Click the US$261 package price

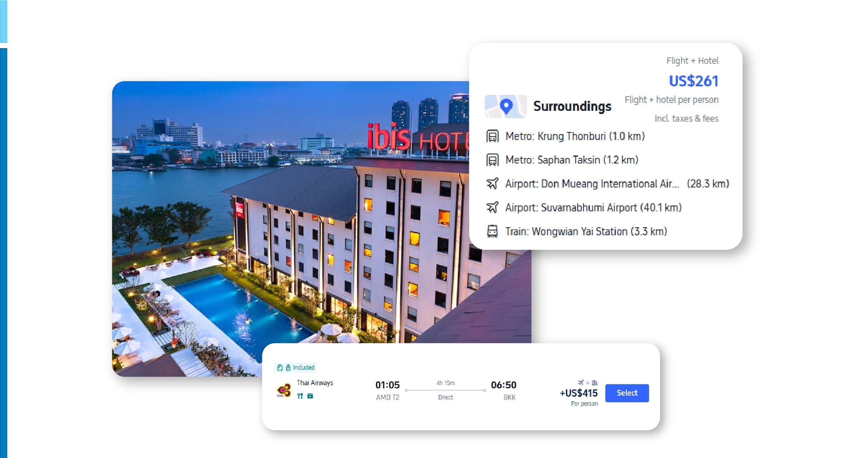(693, 81)
